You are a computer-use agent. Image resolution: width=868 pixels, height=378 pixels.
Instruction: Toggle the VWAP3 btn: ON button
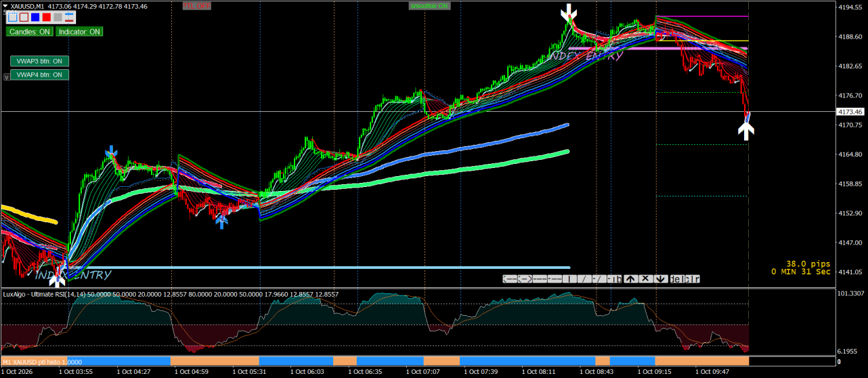tap(39, 61)
